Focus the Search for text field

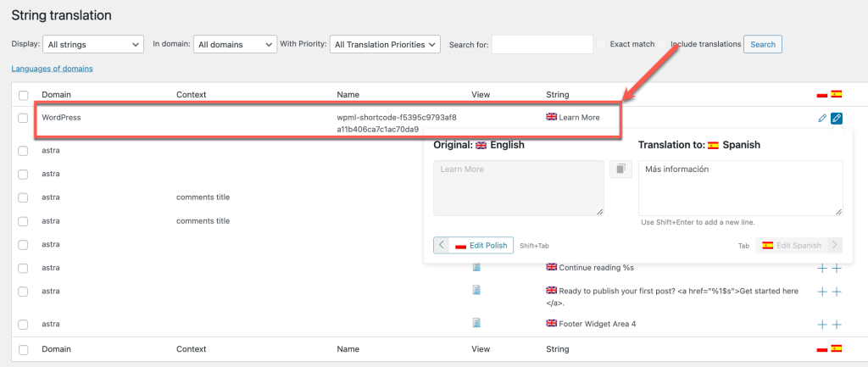click(x=542, y=44)
